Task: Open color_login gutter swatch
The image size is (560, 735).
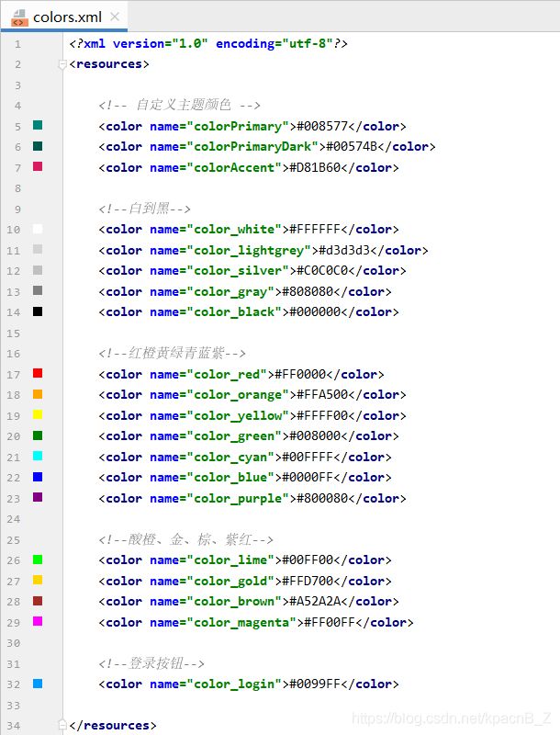Action: (x=38, y=684)
